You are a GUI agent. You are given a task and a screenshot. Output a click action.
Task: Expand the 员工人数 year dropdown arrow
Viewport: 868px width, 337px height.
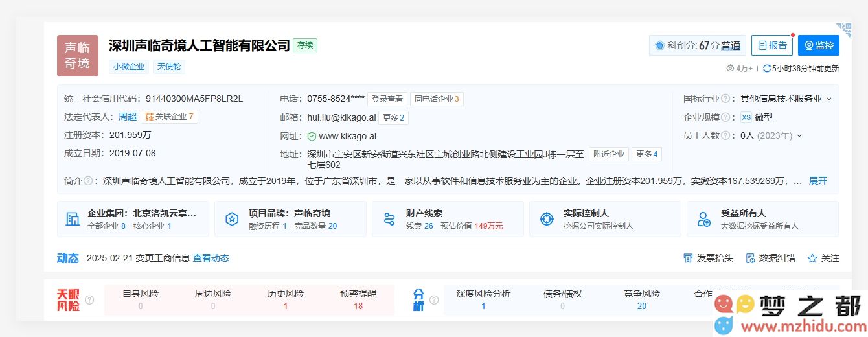coord(799,135)
